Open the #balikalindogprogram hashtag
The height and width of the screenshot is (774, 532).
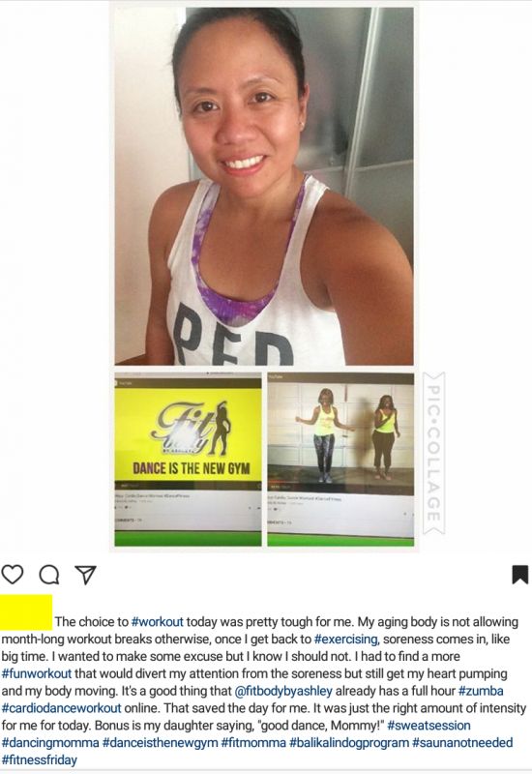pyautogui.click(x=349, y=742)
